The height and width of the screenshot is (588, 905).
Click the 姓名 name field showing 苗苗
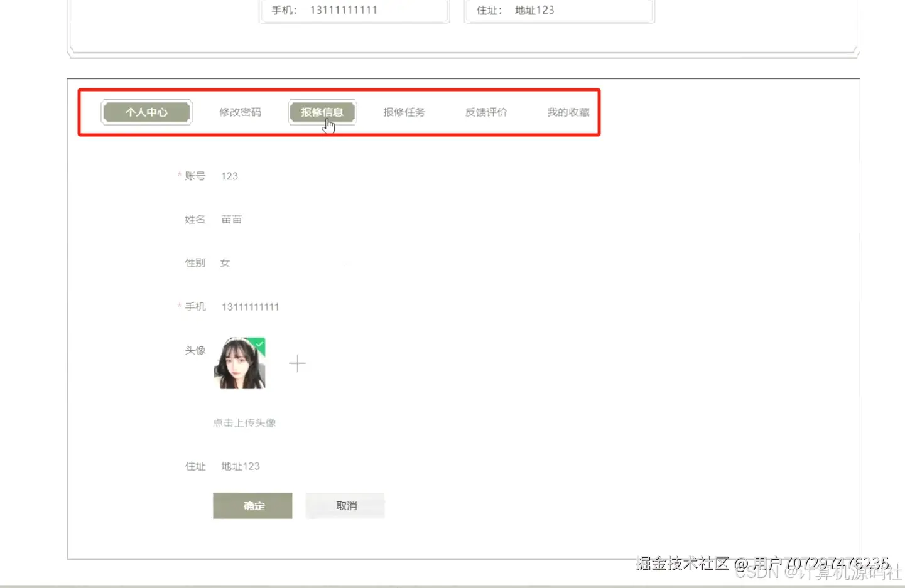(x=232, y=219)
